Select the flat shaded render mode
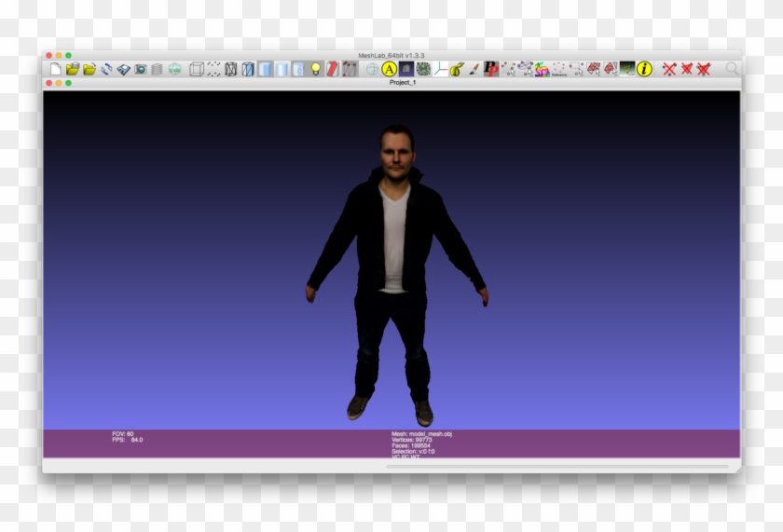Image resolution: width=783 pixels, height=532 pixels. [265, 69]
